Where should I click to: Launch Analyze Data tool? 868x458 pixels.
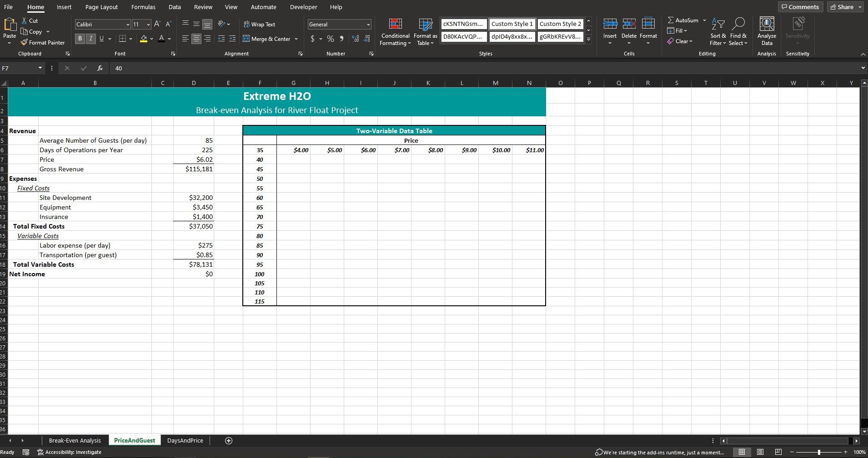pos(767,32)
